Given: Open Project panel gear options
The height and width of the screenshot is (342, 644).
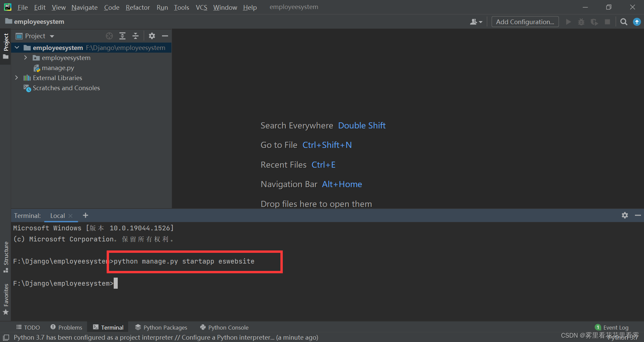Looking at the screenshot, I should coord(152,36).
